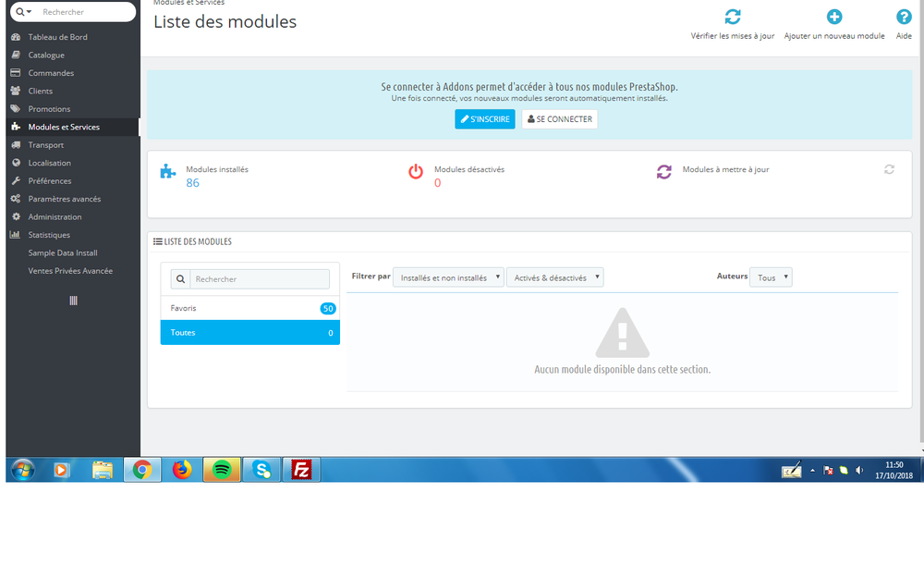This screenshot has height=578, width=924.
Task: Open Ventes Privées Avancée menu entry
Action: [x=73, y=271]
